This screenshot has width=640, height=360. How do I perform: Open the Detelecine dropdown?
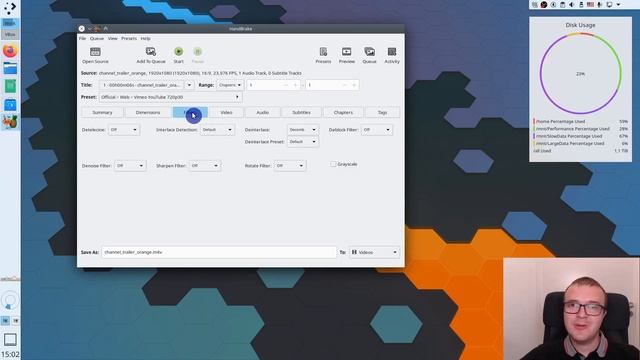click(124, 130)
